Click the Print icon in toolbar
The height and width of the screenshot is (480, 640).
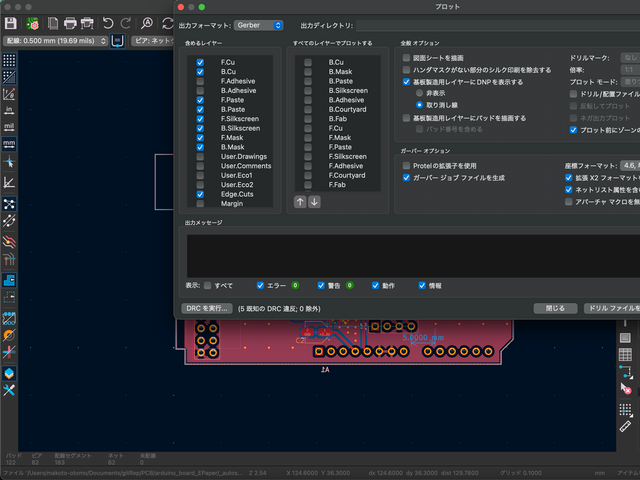[70, 22]
